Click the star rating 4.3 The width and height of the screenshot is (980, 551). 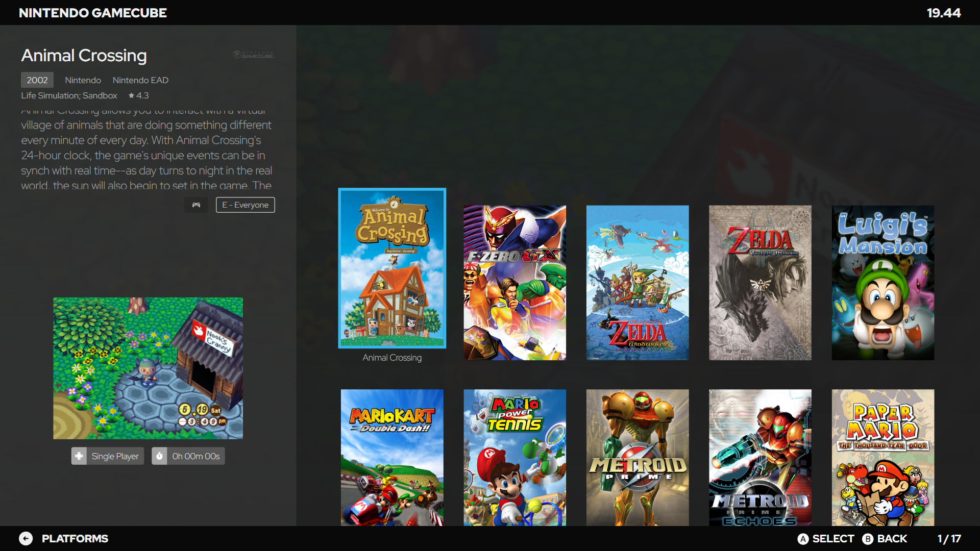pyautogui.click(x=138, y=95)
